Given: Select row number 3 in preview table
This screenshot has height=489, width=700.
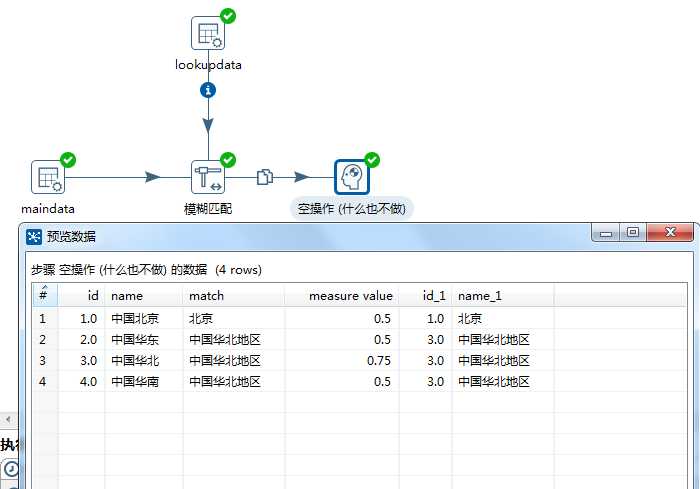Looking at the screenshot, I should 45,360.
